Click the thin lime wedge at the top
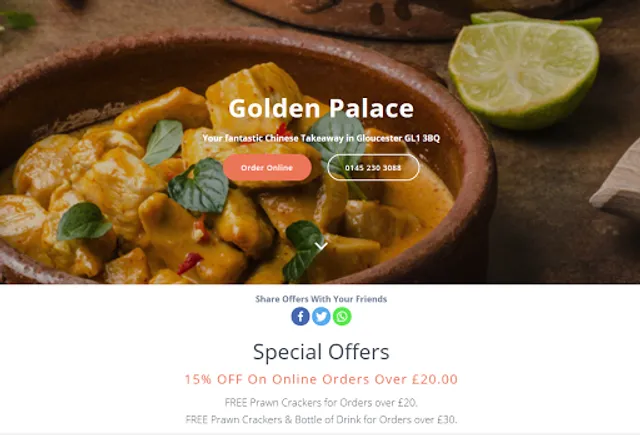Image resolution: width=640 pixels, height=435 pixels. point(535,20)
